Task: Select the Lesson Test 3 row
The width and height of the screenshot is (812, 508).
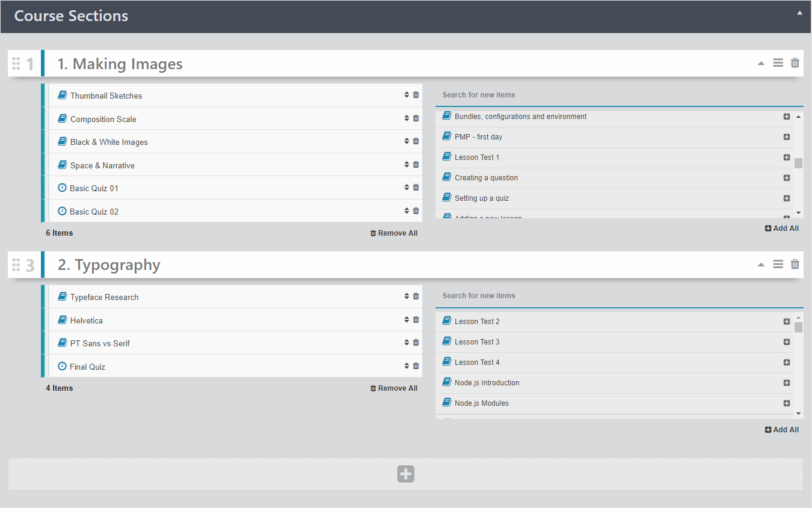Action: point(614,342)
